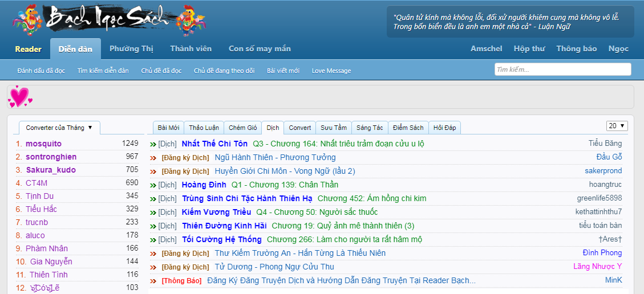This screenshot has width=644, height=294.
Task: View mosquito's user profile
Action: pyautogui.click(x=43, y=144)
